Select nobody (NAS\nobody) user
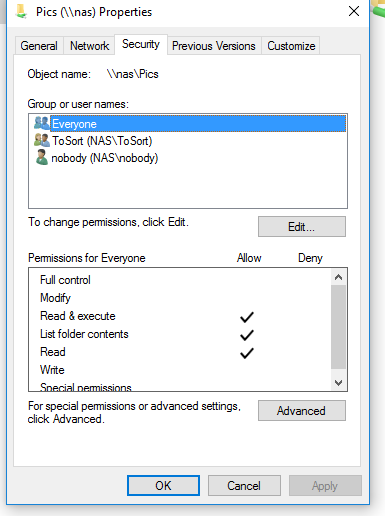 pos(105,158)
